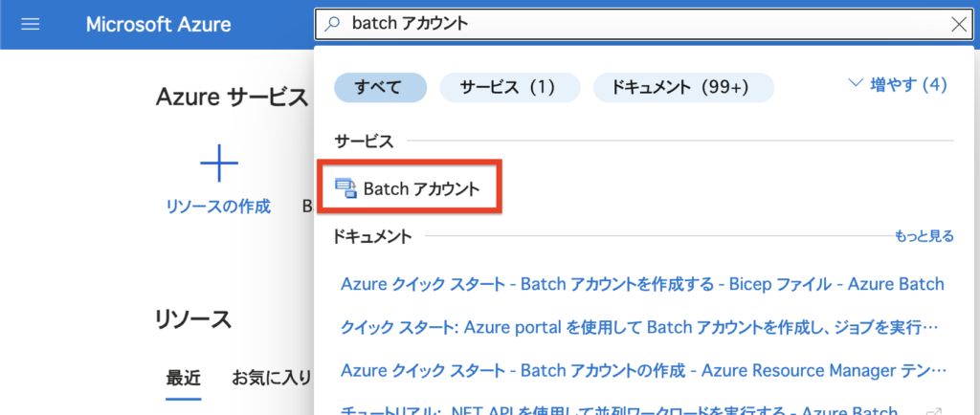Click the Azure サービス heading
The image size is (980, 415).
[232, 98]
